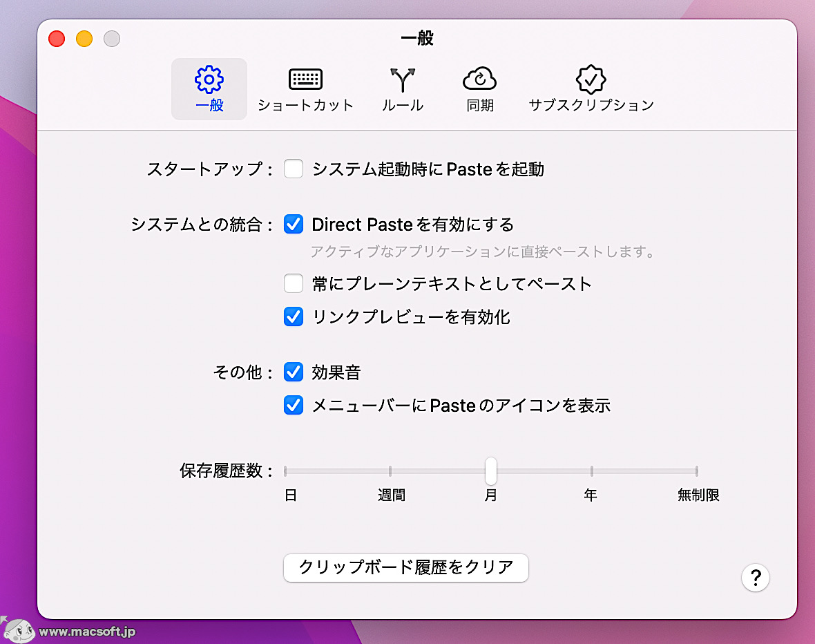Uncheck 効果音 checkbox
The image size is (815, 644).
(294, 372)
